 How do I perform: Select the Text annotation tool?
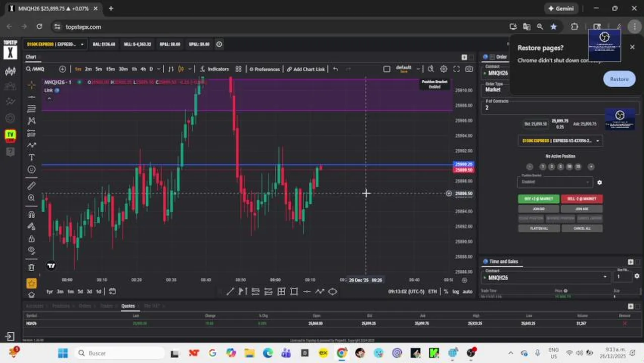point(31,157)
